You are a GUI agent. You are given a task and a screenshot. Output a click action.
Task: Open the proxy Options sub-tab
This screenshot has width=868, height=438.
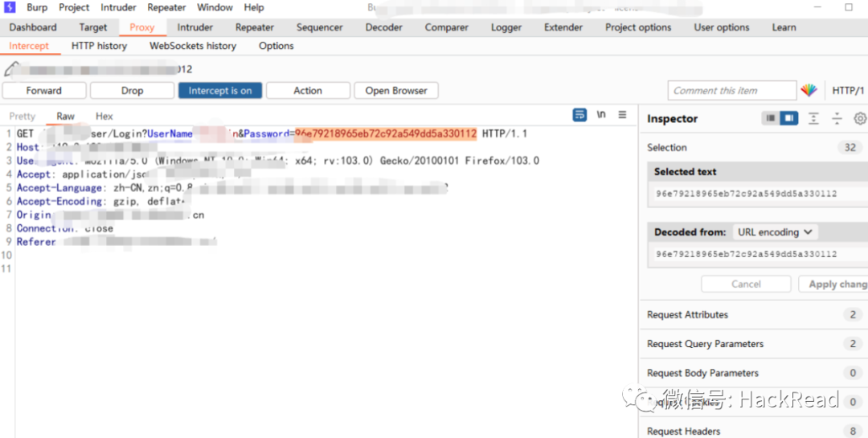click(276, 46)
